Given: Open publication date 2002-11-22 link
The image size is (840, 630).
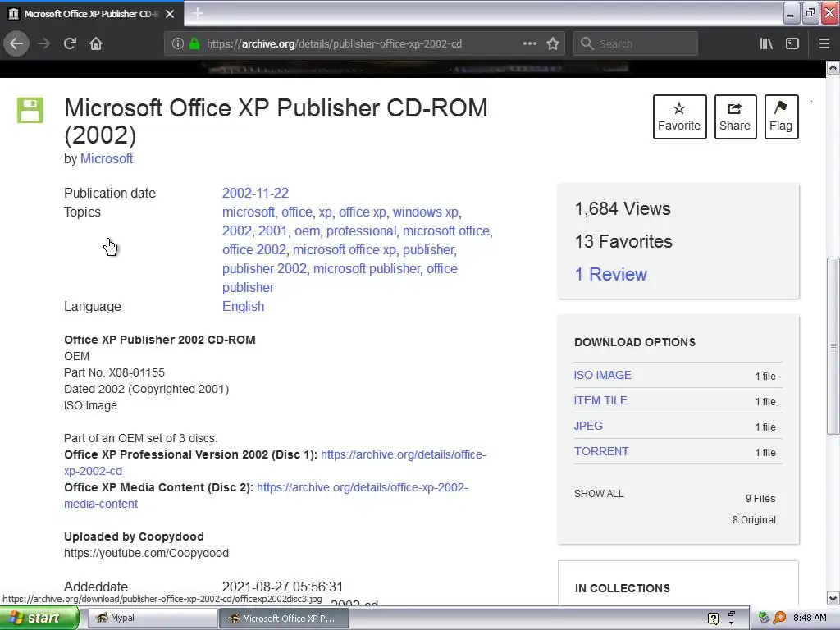Looking at the screenshot, I should coord(256,193).
